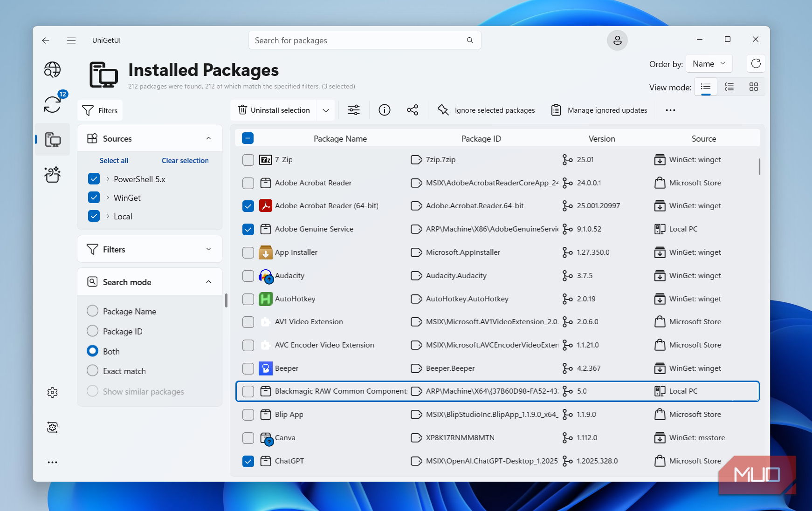Switch to list view mode
Viewport: 812px width, 511px height.
point(706,87)
